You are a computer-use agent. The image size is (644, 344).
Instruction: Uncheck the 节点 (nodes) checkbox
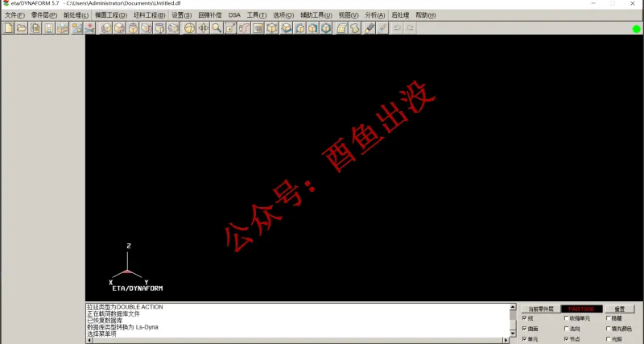(567, 338)
